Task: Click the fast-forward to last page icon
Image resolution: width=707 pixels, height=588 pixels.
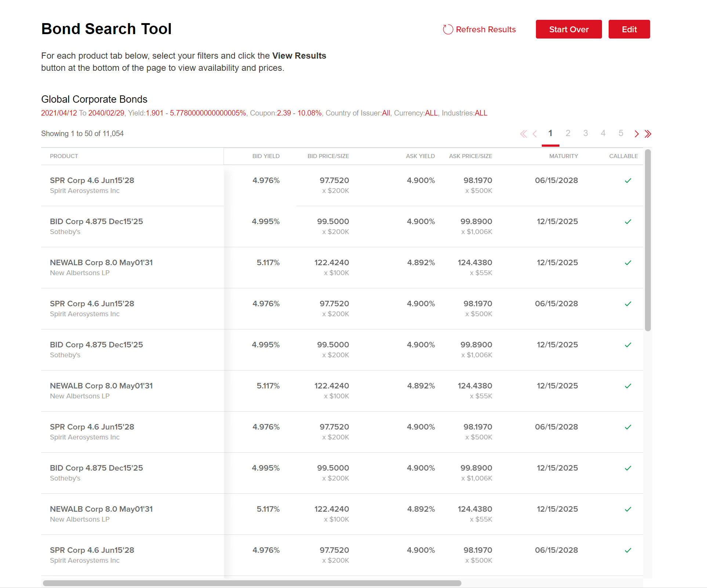Action: (x=648, y=133)
